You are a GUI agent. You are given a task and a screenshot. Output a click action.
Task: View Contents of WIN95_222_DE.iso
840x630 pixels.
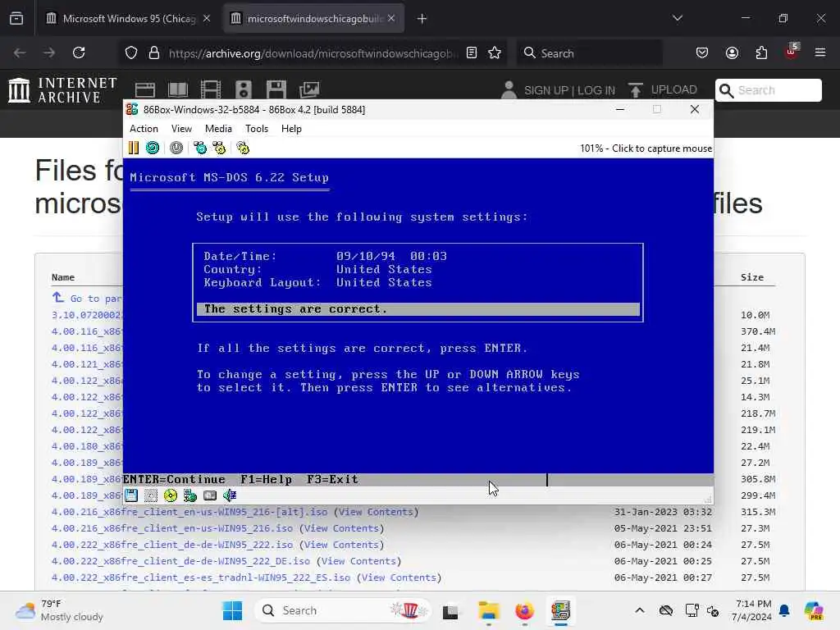[359, 561]
